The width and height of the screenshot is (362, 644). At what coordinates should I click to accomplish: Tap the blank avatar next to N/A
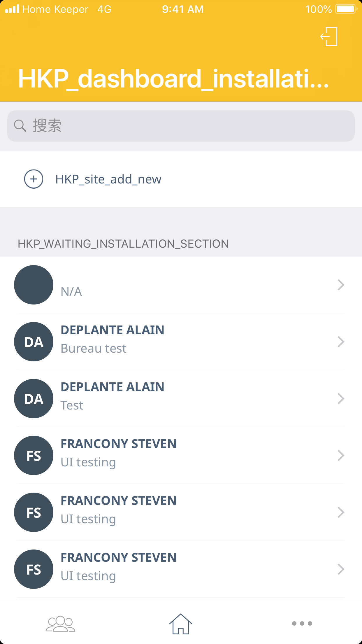click(34, 285)
